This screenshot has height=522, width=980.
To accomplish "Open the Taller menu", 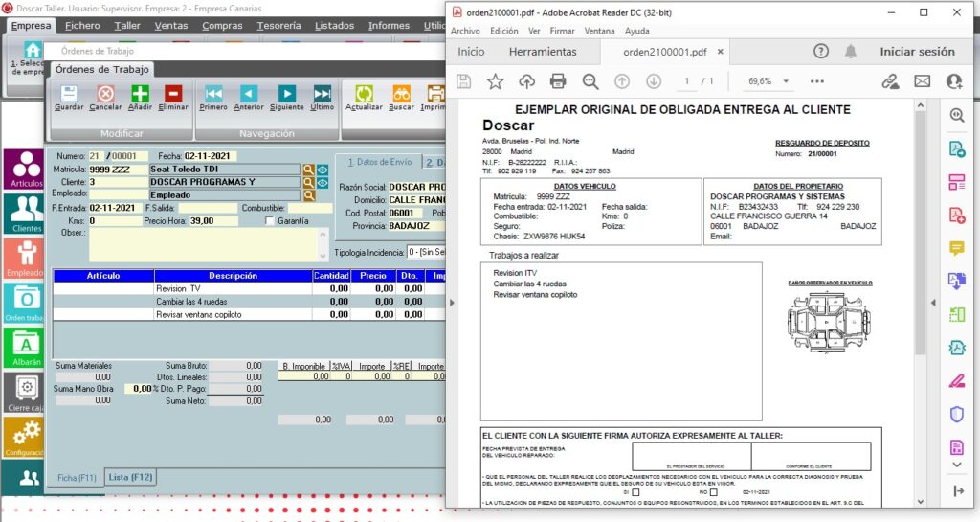I will pos(127,26).
